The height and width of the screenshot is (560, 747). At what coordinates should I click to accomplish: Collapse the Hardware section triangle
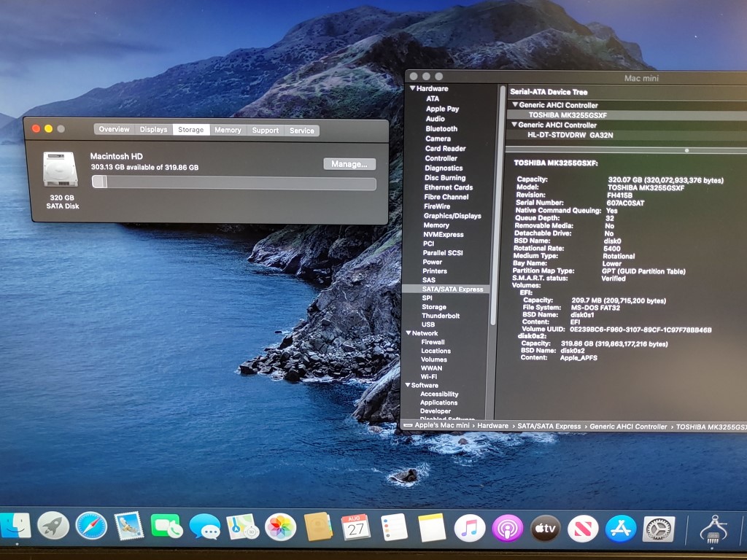click(x=411, y=88)
